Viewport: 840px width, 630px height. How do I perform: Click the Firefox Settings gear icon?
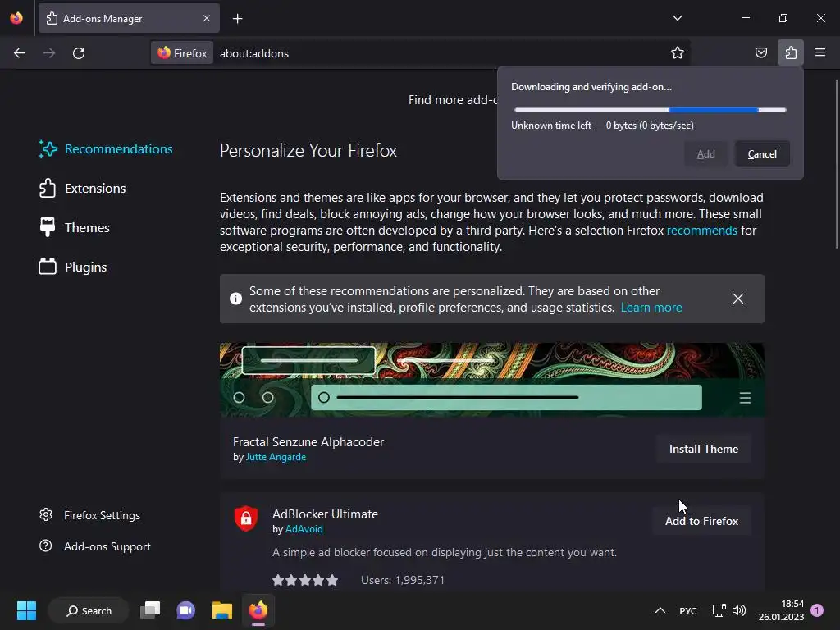pos(46,515)
